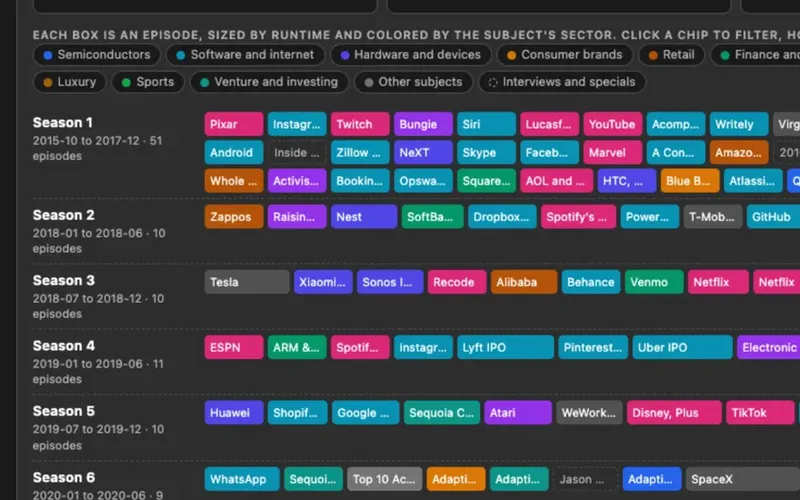Open the Spotify's episode in Season 2
800x500 pixels.
pyautogui.click(x=579, y=216)
